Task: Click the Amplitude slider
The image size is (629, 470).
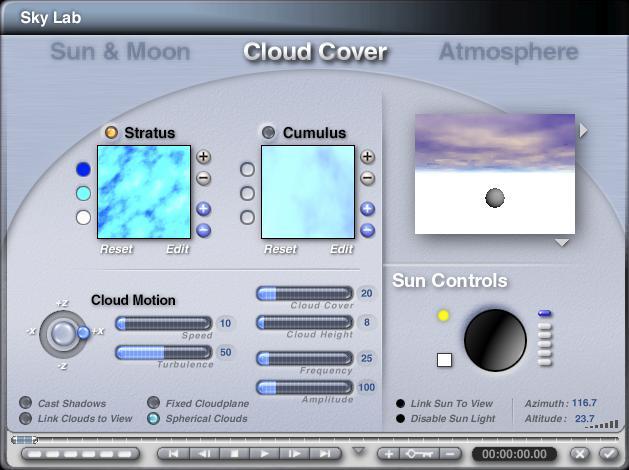Action: click(x=304, y=387)
